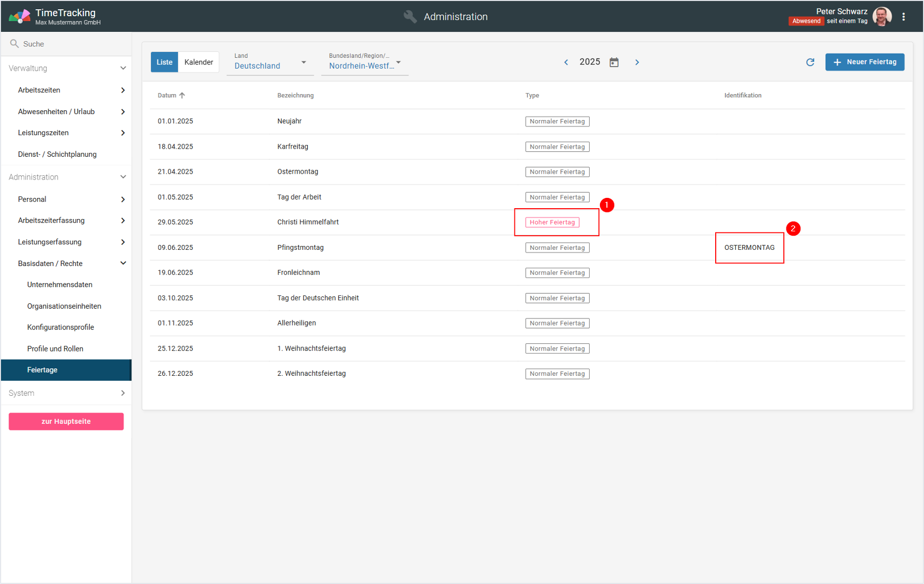Click the Neuer Feiertag button
Screen dimensions: 924x584
click(x=864, y=62)
